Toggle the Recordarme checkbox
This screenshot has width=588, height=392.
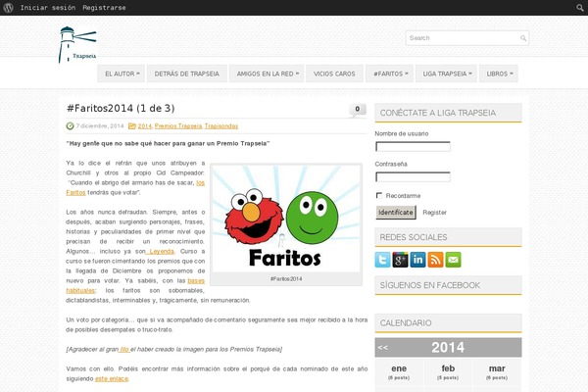coord(379,195)
